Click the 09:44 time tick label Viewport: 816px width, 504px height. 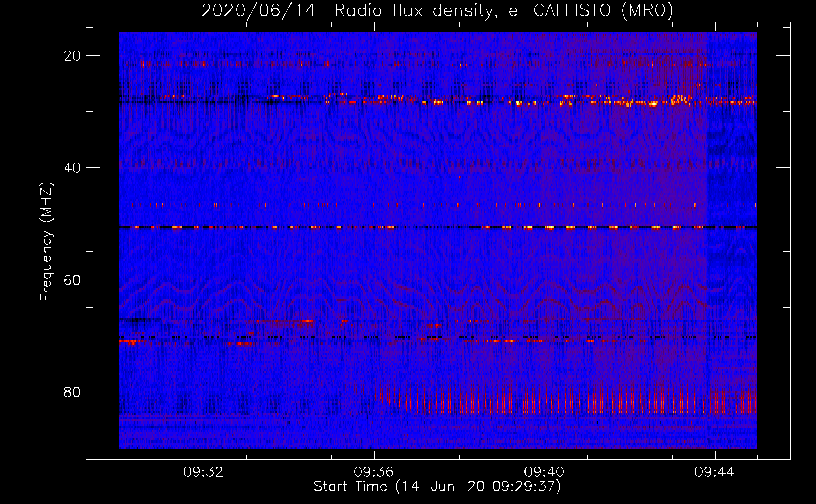[x=715, y=472]
